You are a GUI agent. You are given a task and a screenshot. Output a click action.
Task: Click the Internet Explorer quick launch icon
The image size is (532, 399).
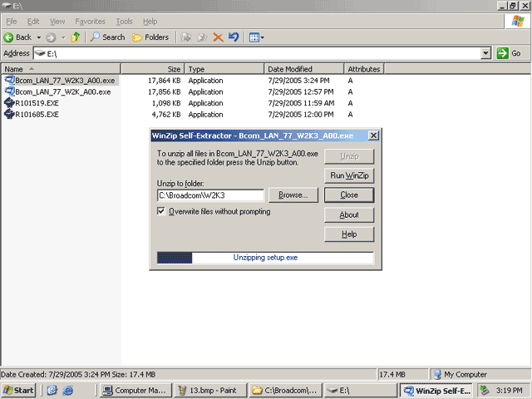(x=67, y=391)
